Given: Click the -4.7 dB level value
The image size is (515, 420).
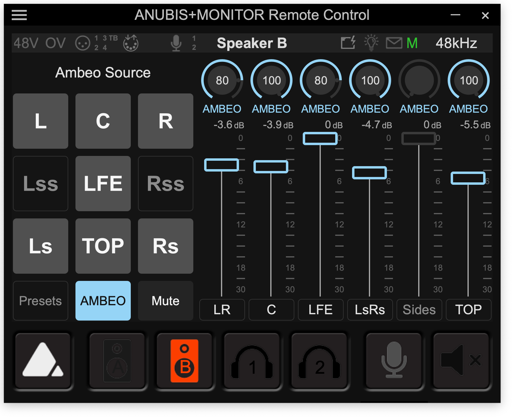Looking at the screenshot, I should [x=377, y=125].
